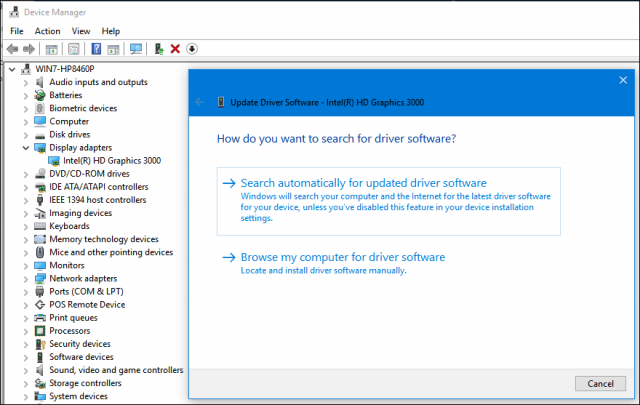Select the Software devices icon
The image size is (640, 405).
[x=40, y=357]
